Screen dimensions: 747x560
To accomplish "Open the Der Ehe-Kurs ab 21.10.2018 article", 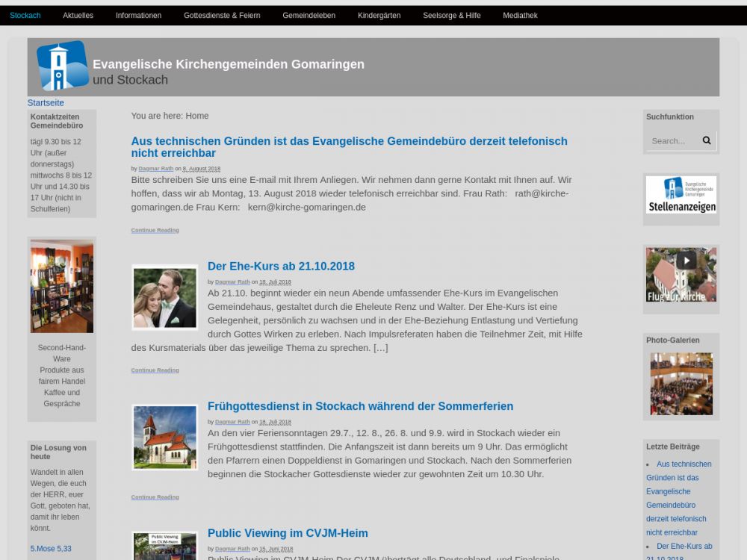I will [281, 267].
